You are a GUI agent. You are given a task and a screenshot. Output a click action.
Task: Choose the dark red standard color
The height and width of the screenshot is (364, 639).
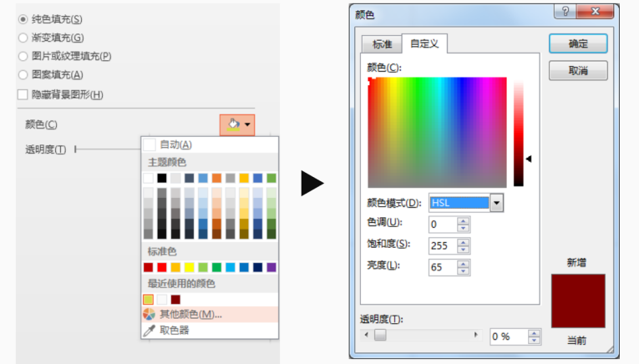pos(149,267)
